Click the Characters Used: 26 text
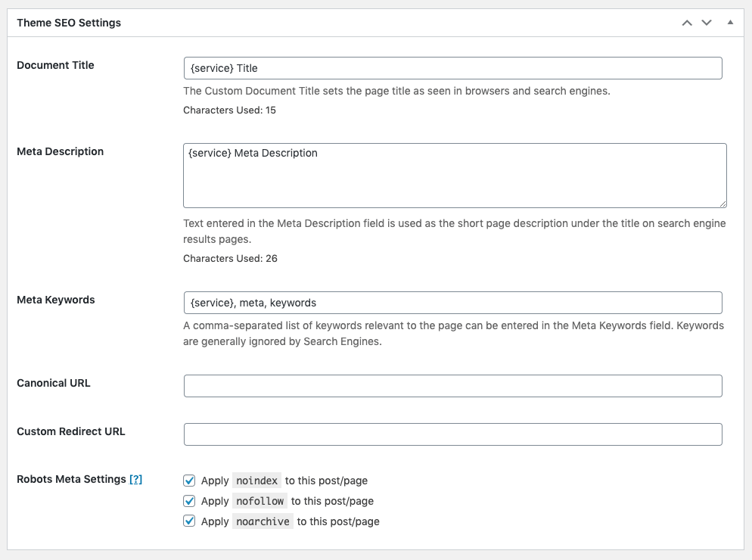Image resolution: width=752 pixels, height=560 pixels. (230, 259)
